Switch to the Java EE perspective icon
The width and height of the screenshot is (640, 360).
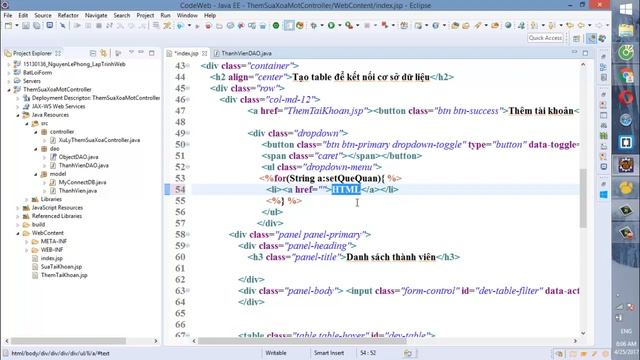pos(591,38)
